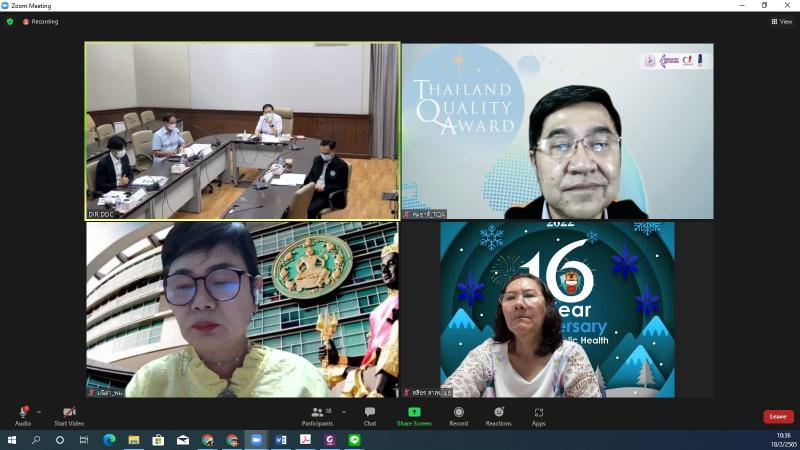Click the red Recording indicator

(x=41, y=21)
